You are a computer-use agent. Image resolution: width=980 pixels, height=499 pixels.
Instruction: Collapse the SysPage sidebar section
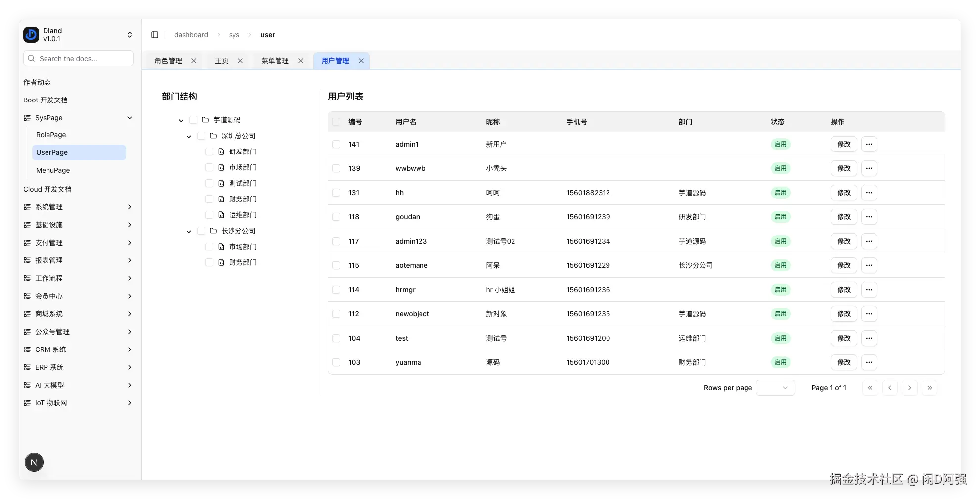click(130, 118)
